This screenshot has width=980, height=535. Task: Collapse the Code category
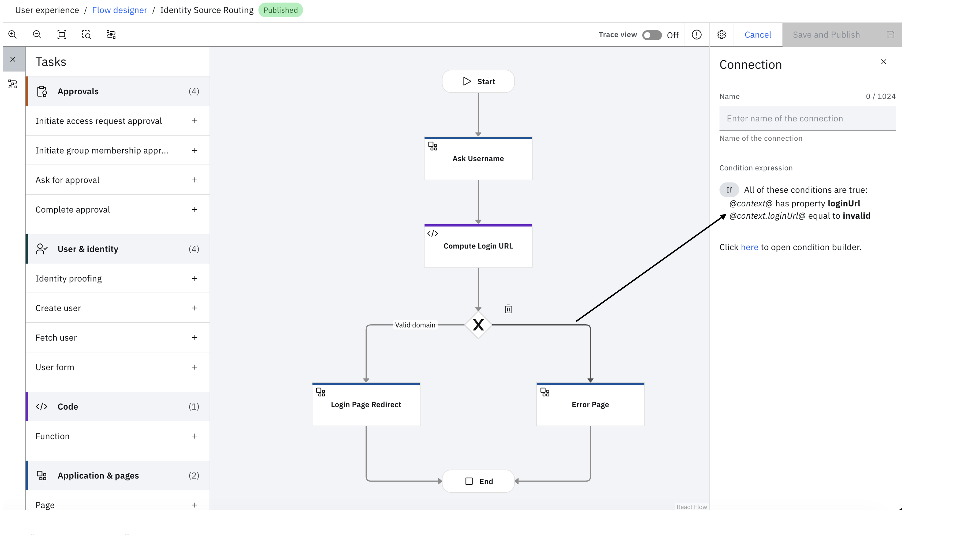[x=118, y=406]
